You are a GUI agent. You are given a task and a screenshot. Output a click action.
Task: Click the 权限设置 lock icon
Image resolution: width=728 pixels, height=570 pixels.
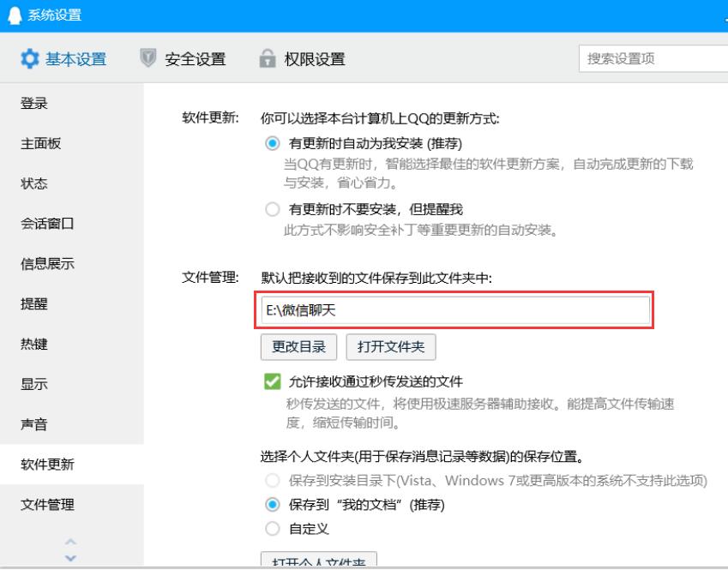(269, 57)
